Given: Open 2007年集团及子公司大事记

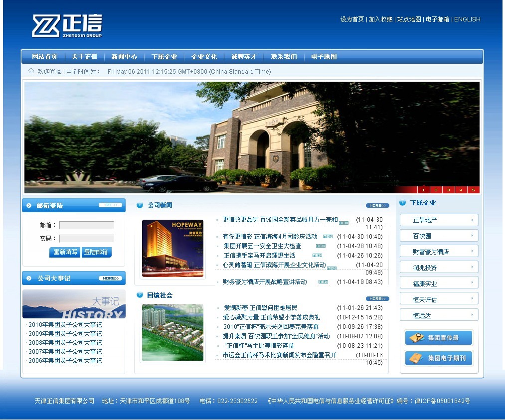Looking at the screenshot, I should tap(65, 352).
